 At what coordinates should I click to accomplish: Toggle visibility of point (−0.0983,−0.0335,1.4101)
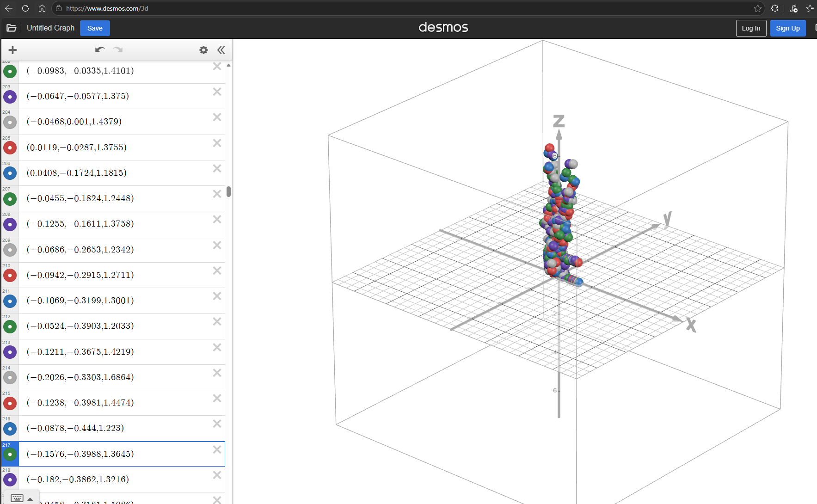tap(10, 71)
